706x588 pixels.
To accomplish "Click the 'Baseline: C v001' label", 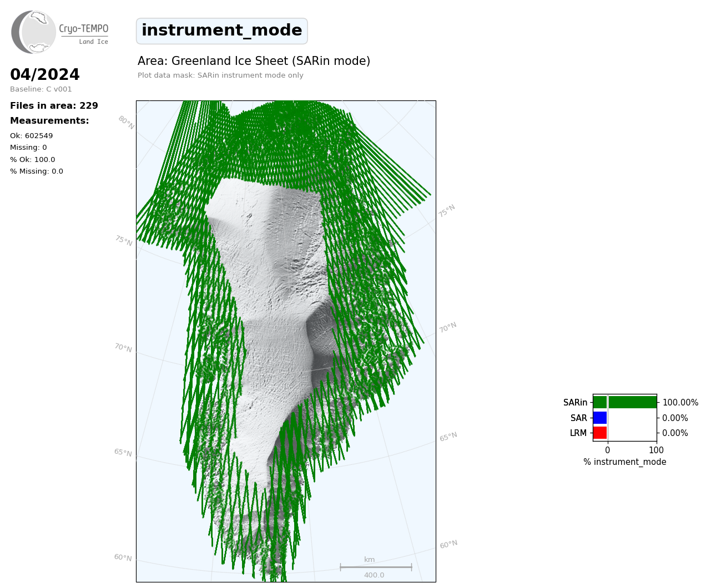I will (x=41, y=89).
